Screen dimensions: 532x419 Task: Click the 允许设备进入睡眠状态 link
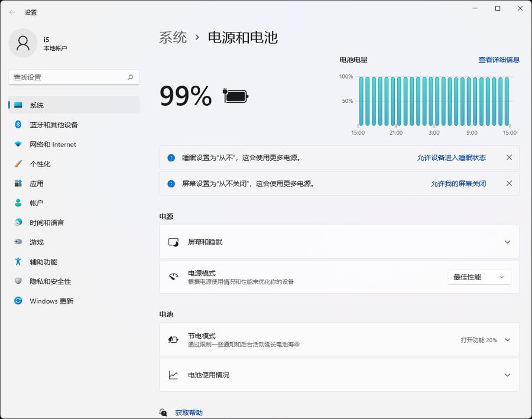[451, 158]
